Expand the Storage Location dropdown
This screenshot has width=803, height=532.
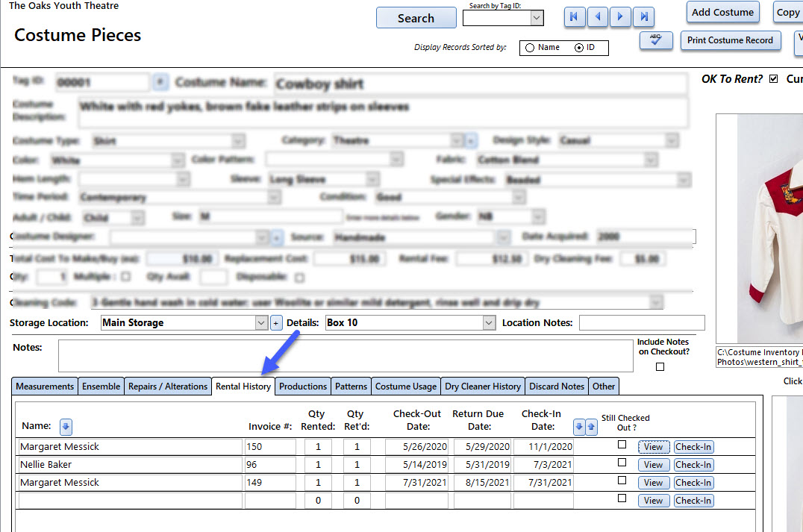[261, 323]
